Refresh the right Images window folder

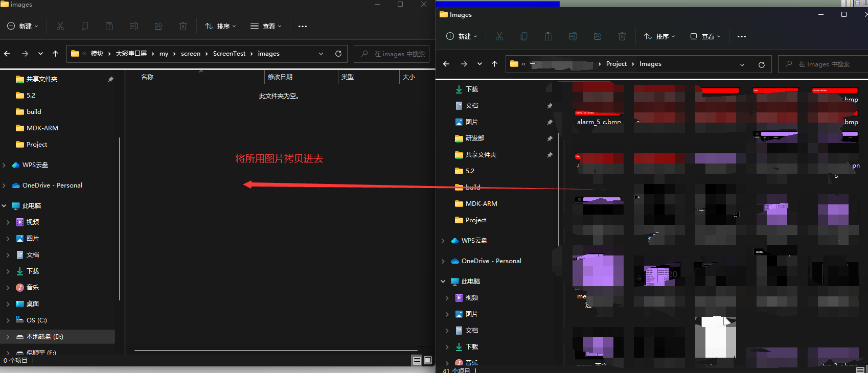point(762,64)
